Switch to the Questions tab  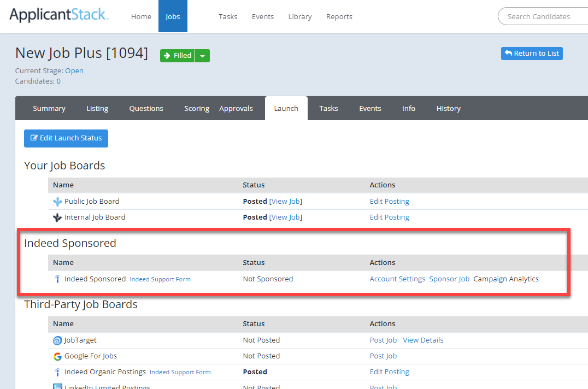pos(146,108)
